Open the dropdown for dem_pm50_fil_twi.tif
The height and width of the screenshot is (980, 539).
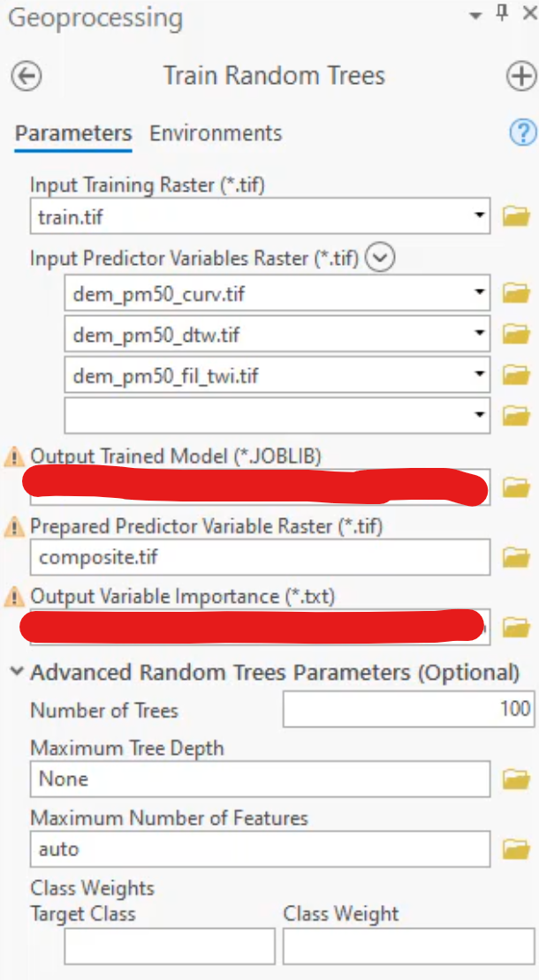479,375
